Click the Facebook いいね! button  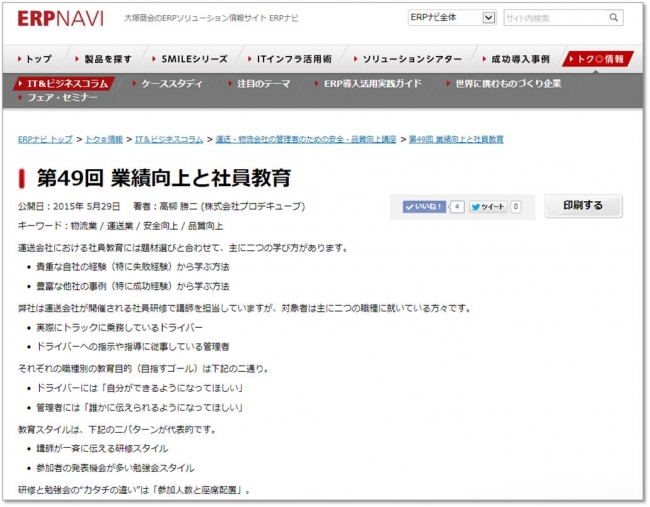click(x=424, y=206)
